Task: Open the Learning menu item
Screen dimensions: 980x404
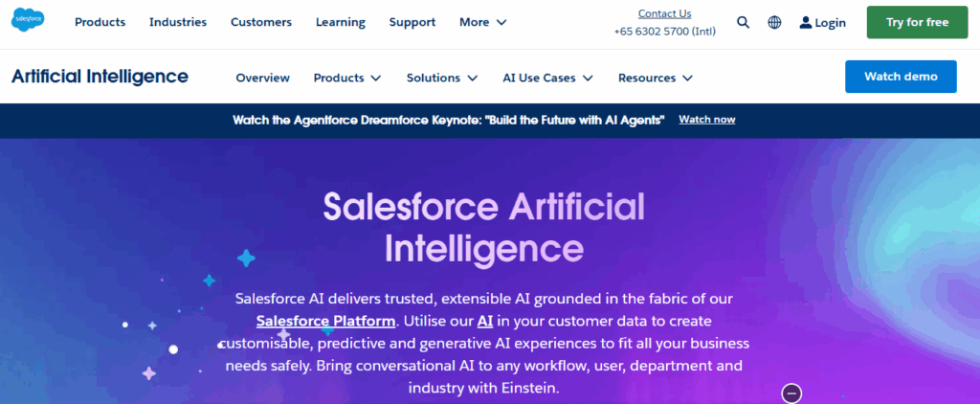Action: [x=341, y=22]
